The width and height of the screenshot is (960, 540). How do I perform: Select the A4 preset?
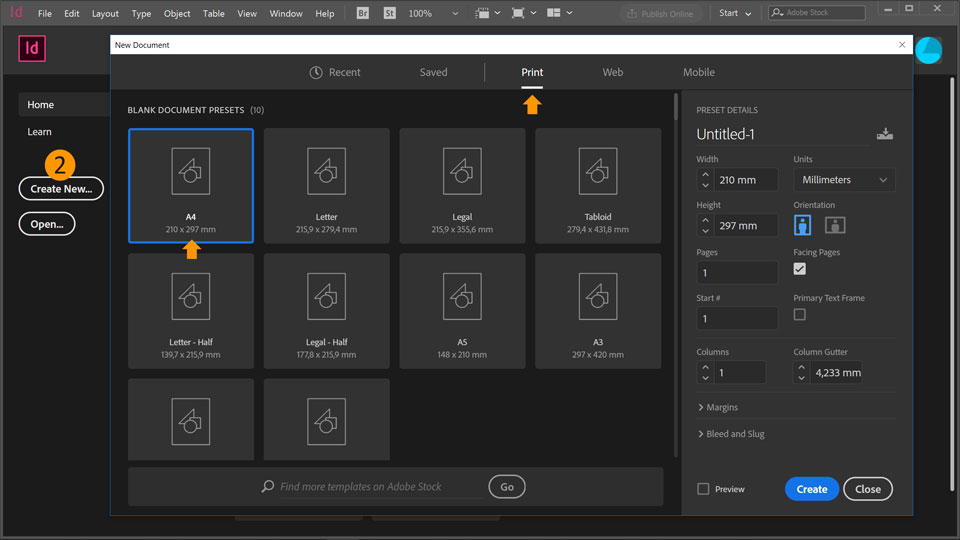(191, 186)
